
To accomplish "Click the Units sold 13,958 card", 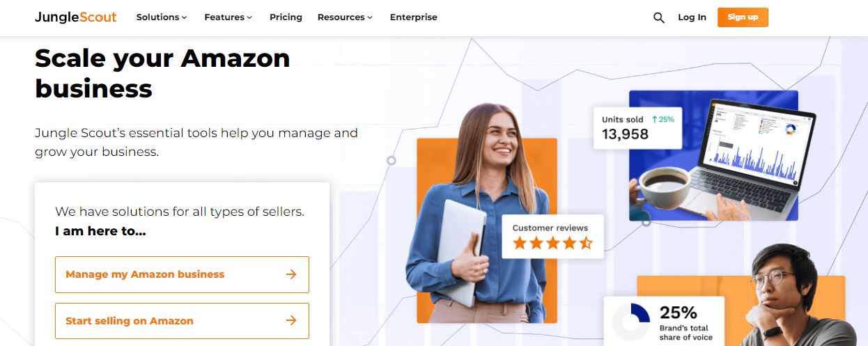I will point(637,127).
